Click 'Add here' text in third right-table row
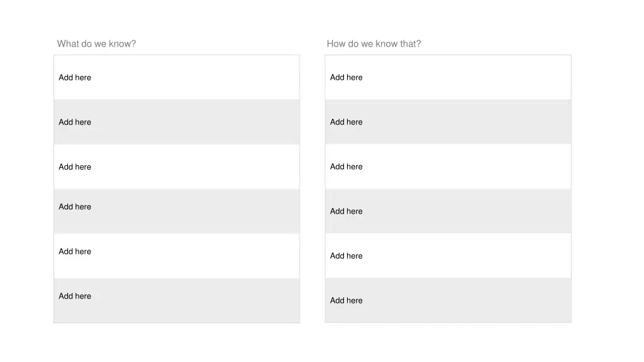 pyautogui.click(x=347, y=167)
